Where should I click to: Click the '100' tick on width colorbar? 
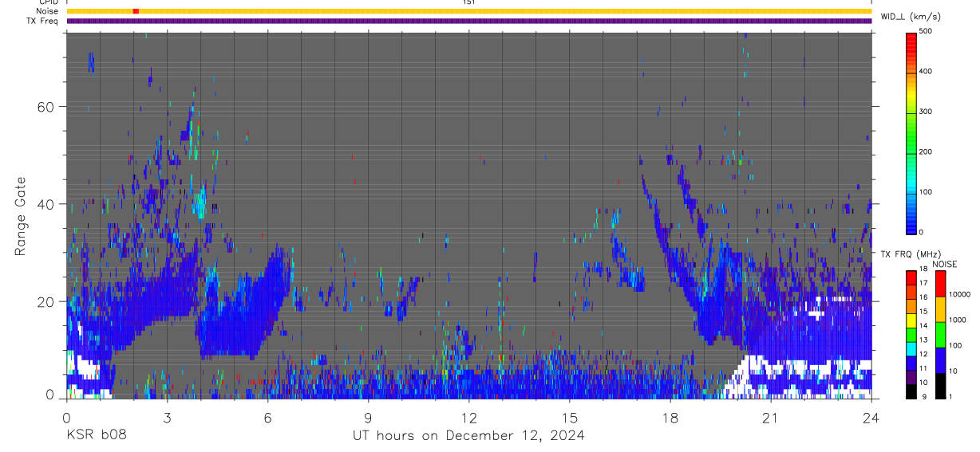[926, 192]
